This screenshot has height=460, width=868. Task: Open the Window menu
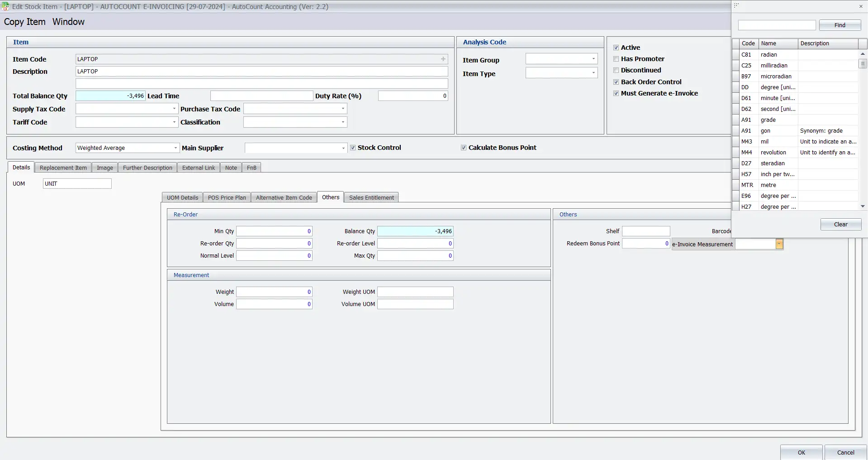pos(68,22)
